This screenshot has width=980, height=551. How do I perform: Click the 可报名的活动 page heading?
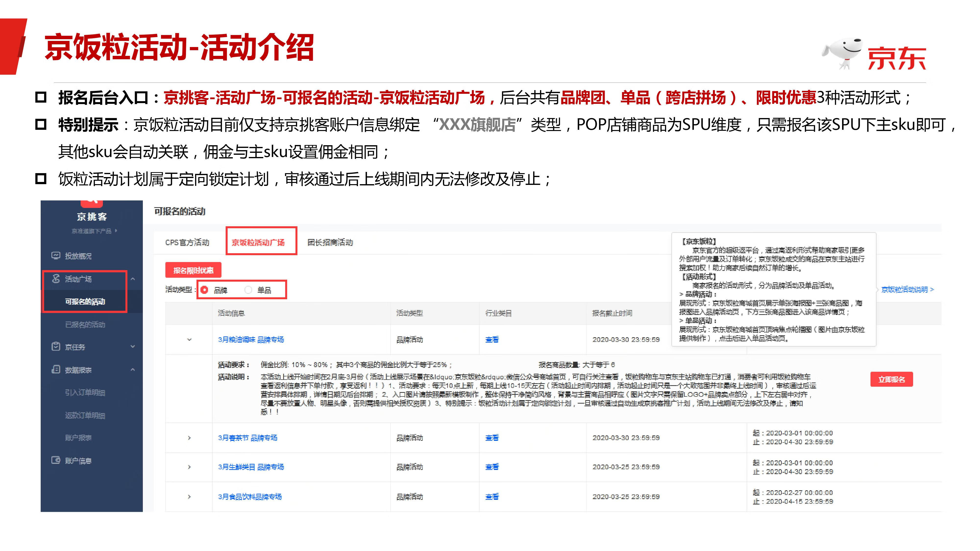tap(180, 211)
